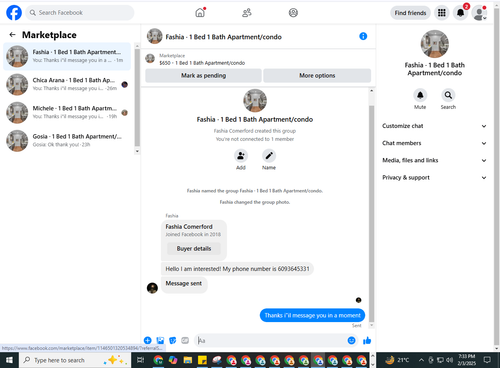
Task: Open the Fashia conversation in list
Action: [x=67, y=56]
